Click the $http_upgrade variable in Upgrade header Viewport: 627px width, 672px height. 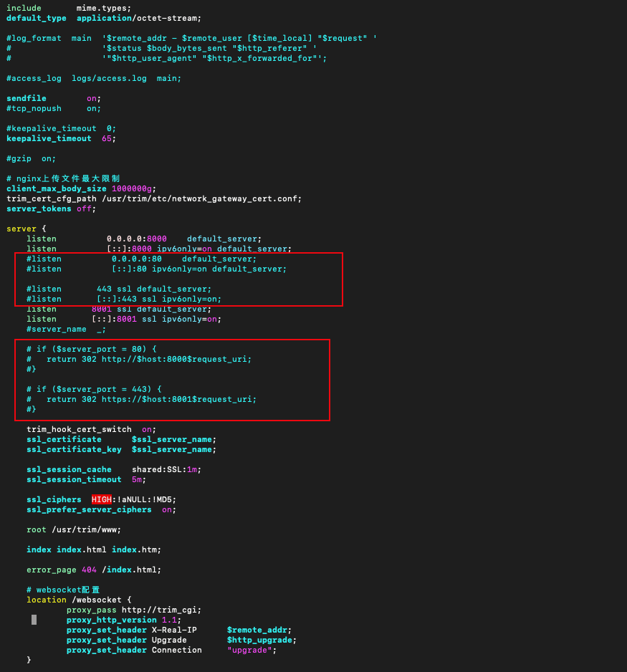[259, 640]
